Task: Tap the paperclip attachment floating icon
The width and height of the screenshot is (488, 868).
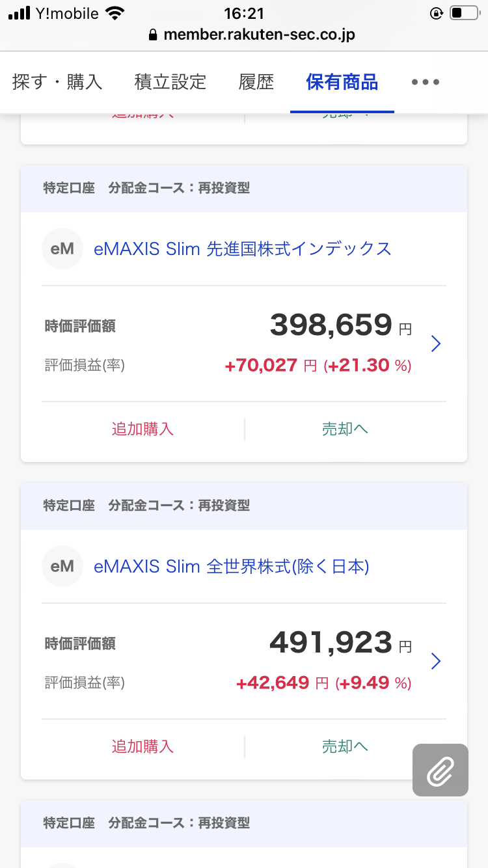Action: (x=441, y=770)
